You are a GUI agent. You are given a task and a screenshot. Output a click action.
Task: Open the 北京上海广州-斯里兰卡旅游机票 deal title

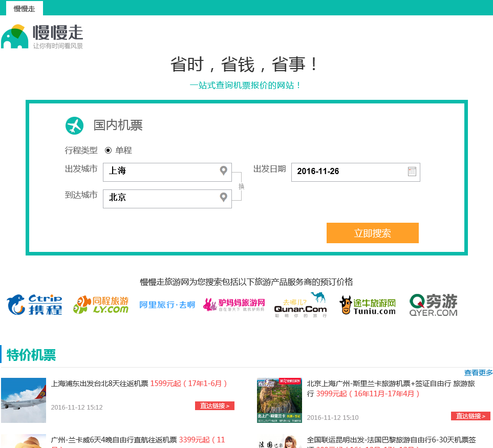391,389
